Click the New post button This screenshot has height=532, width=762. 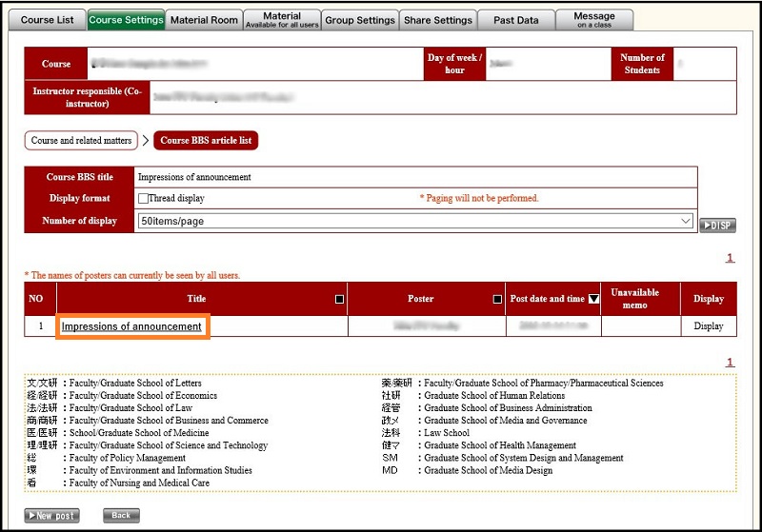(x=52, y=516)
